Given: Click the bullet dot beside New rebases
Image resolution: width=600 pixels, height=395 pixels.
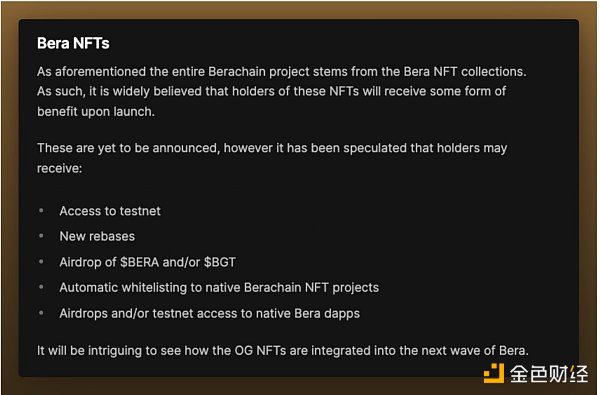Looking at the screenshot, I should (x=41, y=236).
